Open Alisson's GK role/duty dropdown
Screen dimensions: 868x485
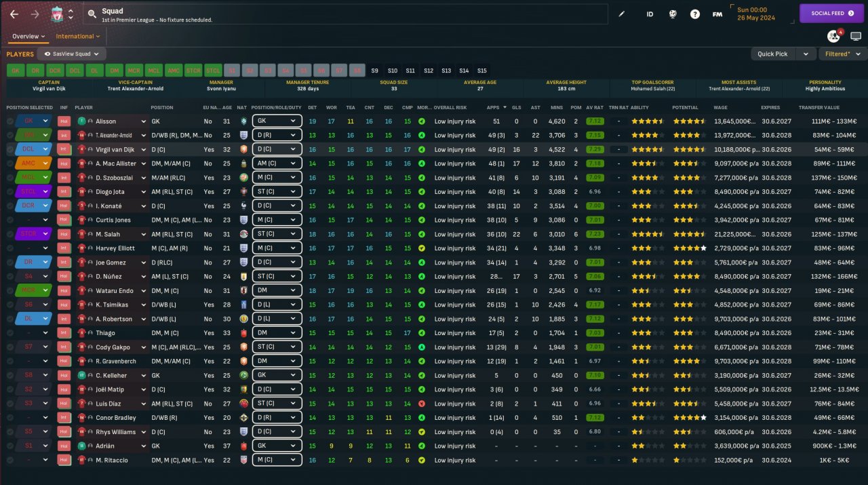point(277,121)
